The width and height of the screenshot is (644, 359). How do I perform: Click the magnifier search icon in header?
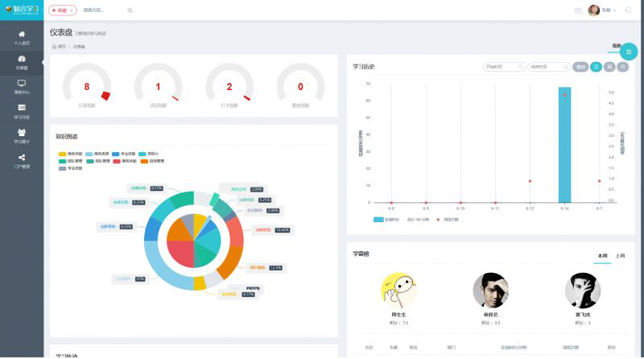(x=130, y=10)
